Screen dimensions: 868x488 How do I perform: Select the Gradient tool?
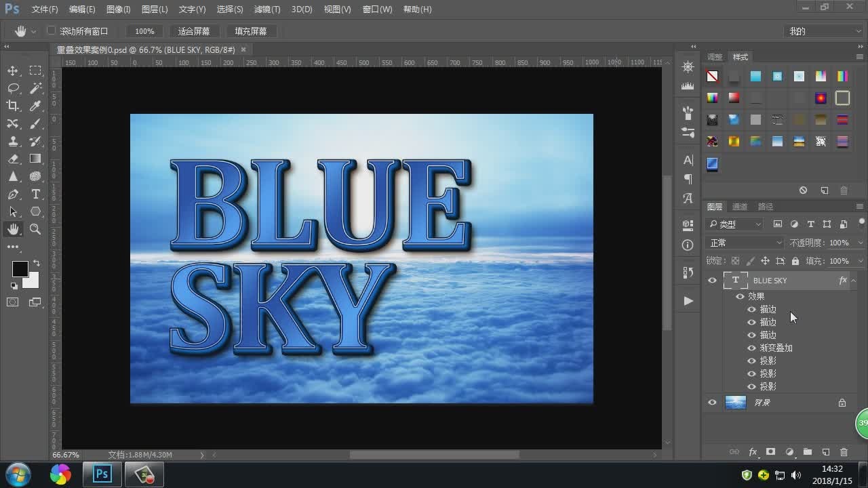click(x=35, y=159)
